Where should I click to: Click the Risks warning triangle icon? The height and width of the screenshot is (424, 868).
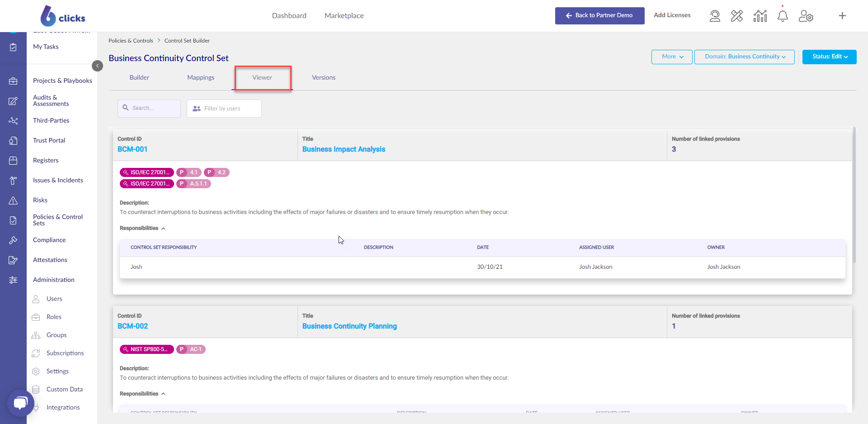click(x=13, y=200)
